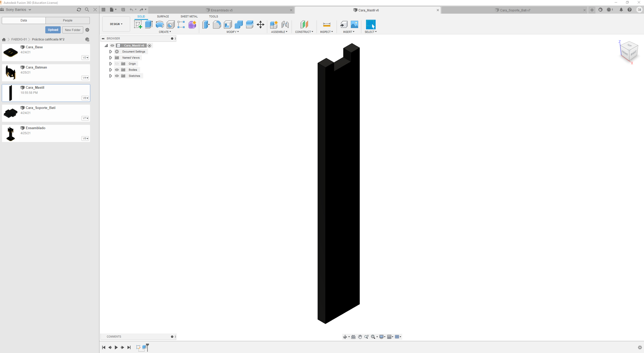Select the Shell tool

pyautogui.click(x=228, y=25)
